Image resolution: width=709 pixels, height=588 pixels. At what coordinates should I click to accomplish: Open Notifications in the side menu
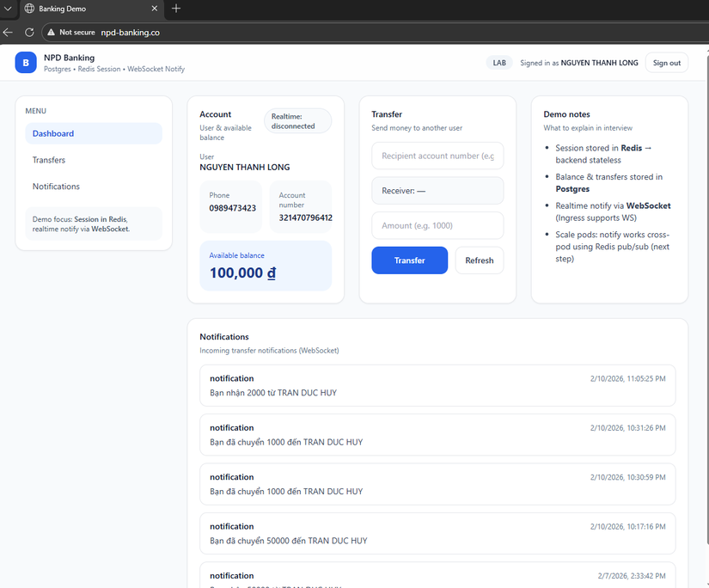click(94, 187)
